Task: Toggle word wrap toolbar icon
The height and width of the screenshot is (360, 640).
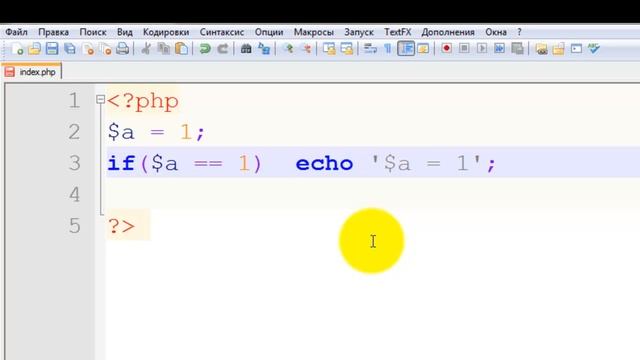Action: click(x=370, y=49)
